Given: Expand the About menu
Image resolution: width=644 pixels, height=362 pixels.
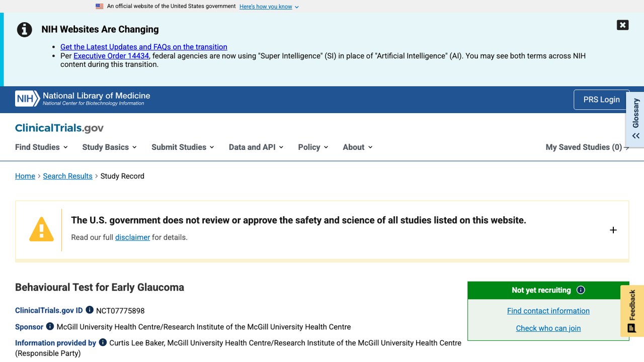Looking at the screenshot, I should point(358,147).
